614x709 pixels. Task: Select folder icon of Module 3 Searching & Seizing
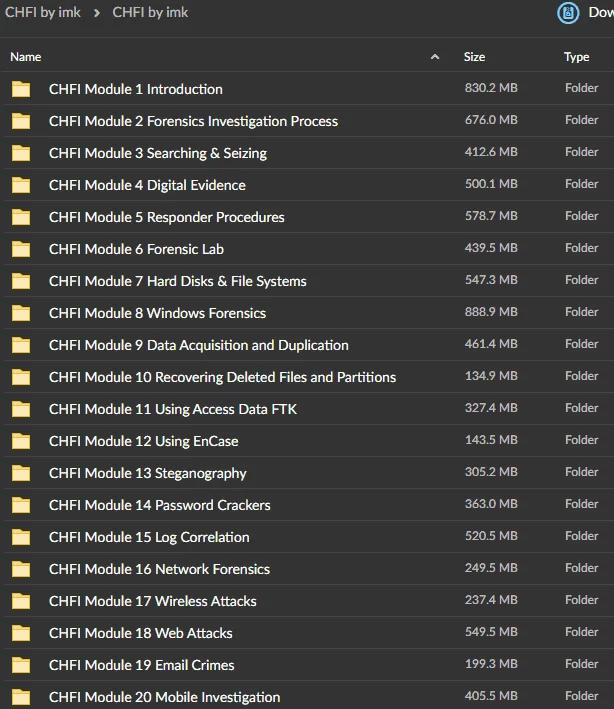[x=21, y=153]
